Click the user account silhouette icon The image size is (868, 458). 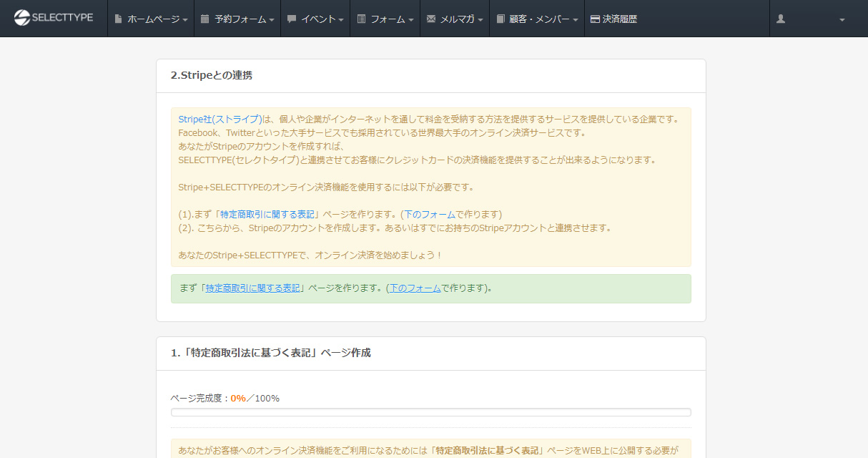coord(781,19)
